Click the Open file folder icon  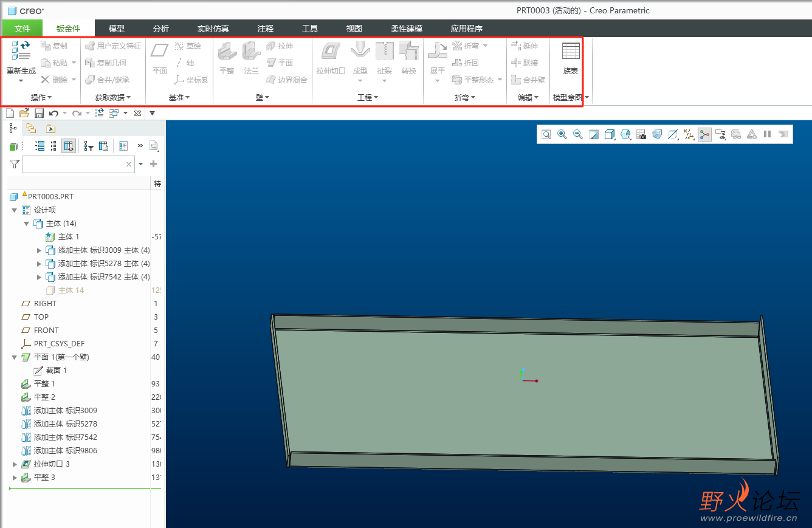[x=24, y=113]
